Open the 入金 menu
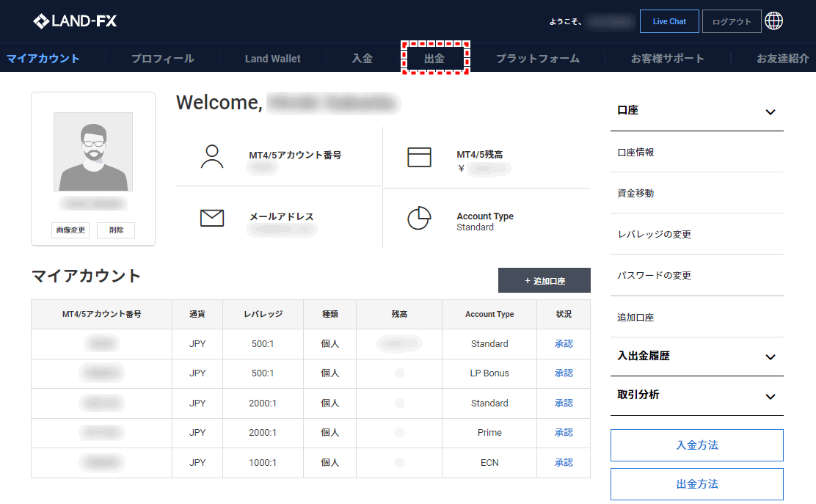Viewport: 816px width, 504px height. pos(363,58)
